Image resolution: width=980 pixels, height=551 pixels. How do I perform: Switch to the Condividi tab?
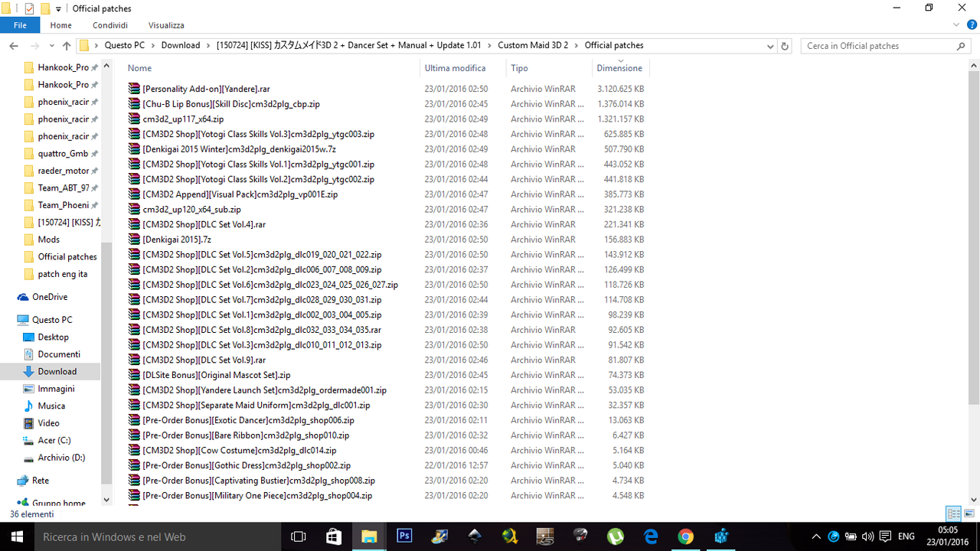pos(109,24)
